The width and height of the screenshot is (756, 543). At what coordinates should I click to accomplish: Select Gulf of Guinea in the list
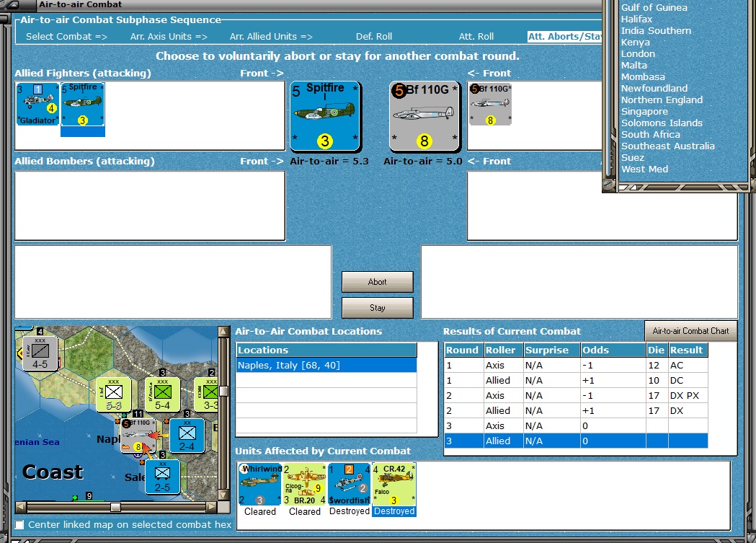coord(654,8)
